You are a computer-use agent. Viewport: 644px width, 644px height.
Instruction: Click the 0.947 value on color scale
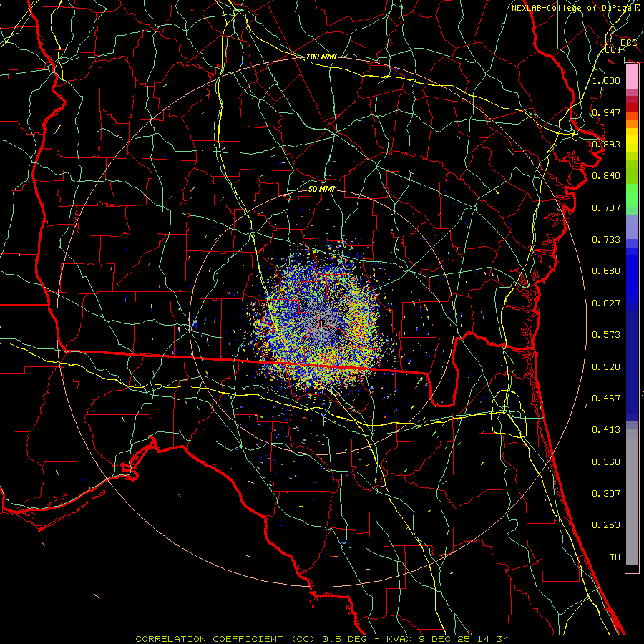point(606,112)
